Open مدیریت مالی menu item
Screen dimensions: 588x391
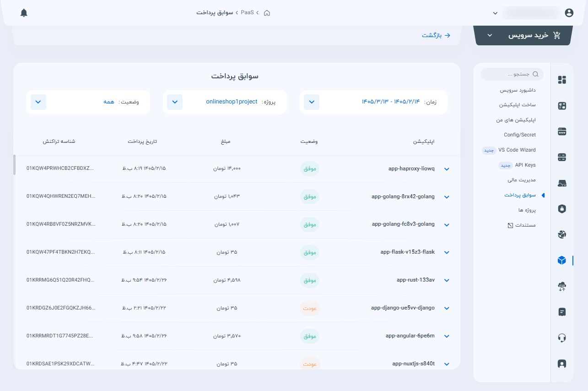[521, 180]
